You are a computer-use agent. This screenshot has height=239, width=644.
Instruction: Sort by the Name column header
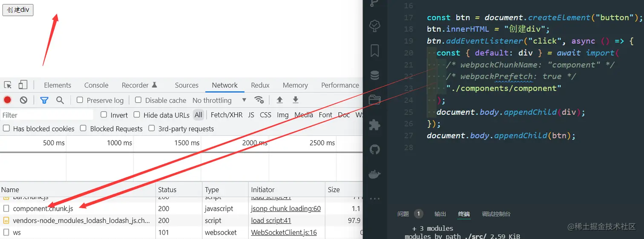[x=78, y=190]
